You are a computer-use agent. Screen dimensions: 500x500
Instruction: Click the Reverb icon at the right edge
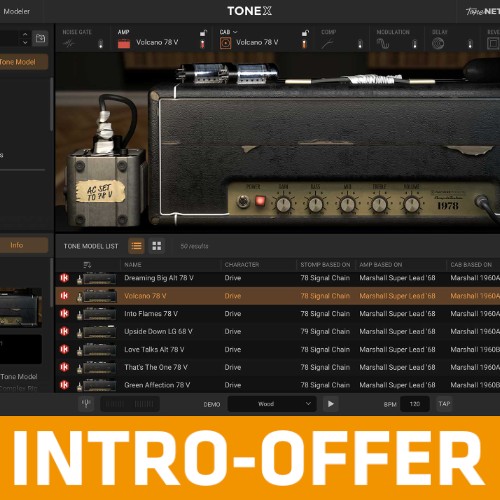click(493, 44)
